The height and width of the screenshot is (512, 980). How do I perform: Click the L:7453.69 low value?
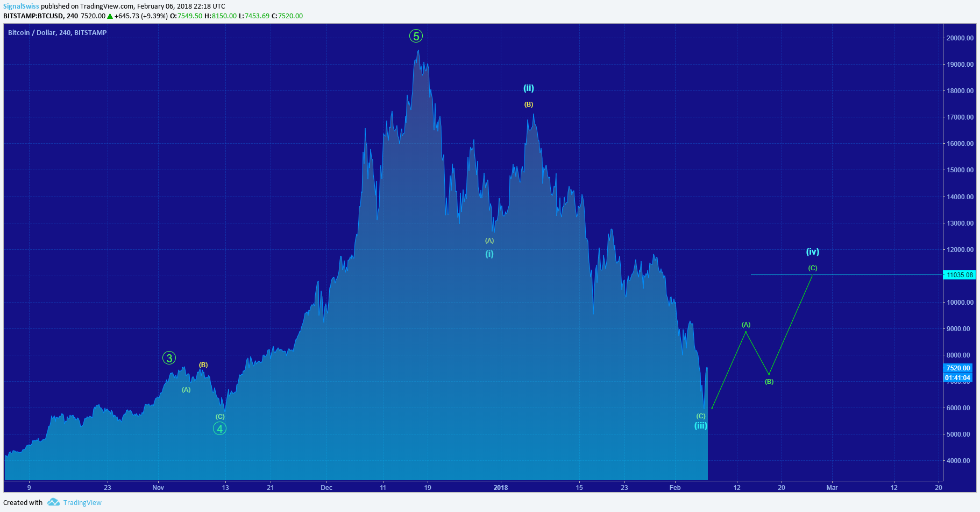[254, 16]
